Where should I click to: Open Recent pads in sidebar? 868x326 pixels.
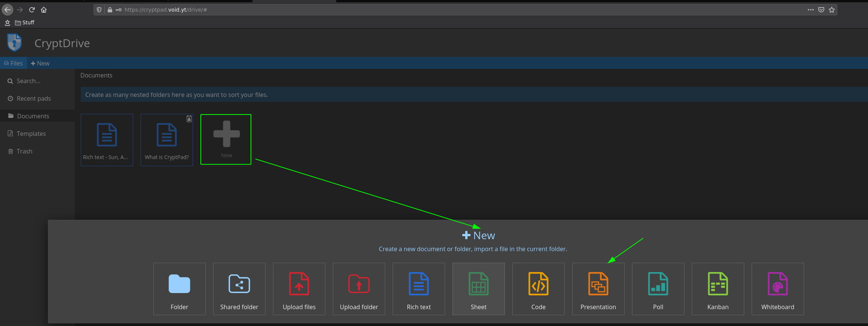pos(37,98)
